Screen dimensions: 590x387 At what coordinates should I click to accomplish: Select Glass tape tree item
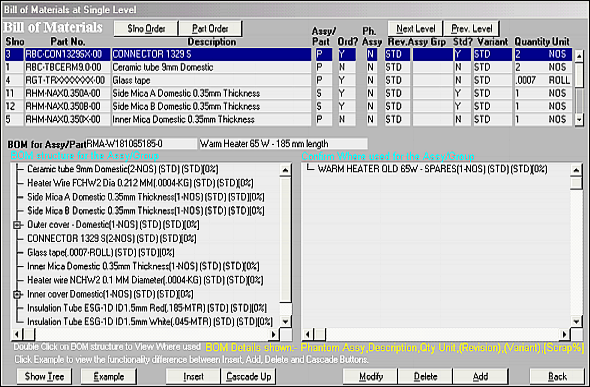pyautogui.click(x=101, y=253)
